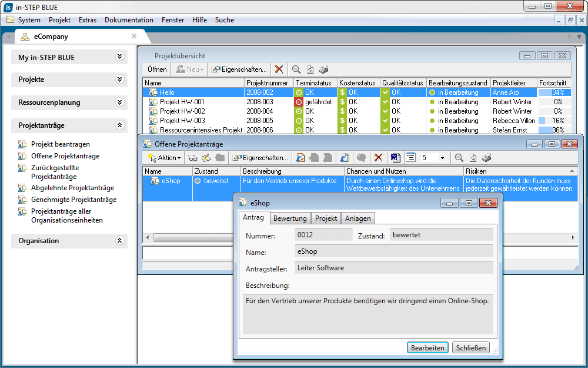
Task: Click the red X delete icon in Offene Projektanträge
Action: 379,158
